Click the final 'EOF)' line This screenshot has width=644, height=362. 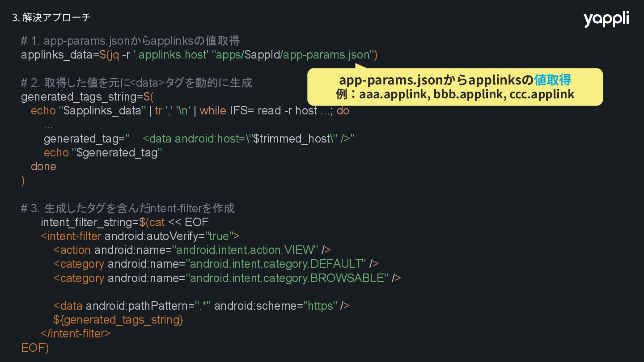click(x=35, y=348)
